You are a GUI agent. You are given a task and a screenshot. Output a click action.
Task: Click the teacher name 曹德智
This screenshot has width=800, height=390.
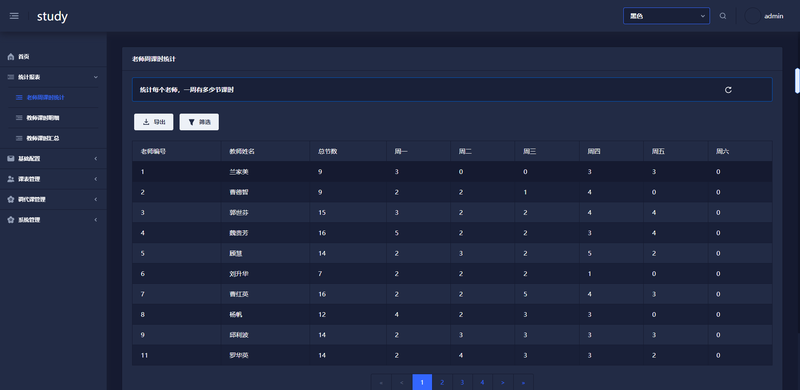[x=239, y=192]
